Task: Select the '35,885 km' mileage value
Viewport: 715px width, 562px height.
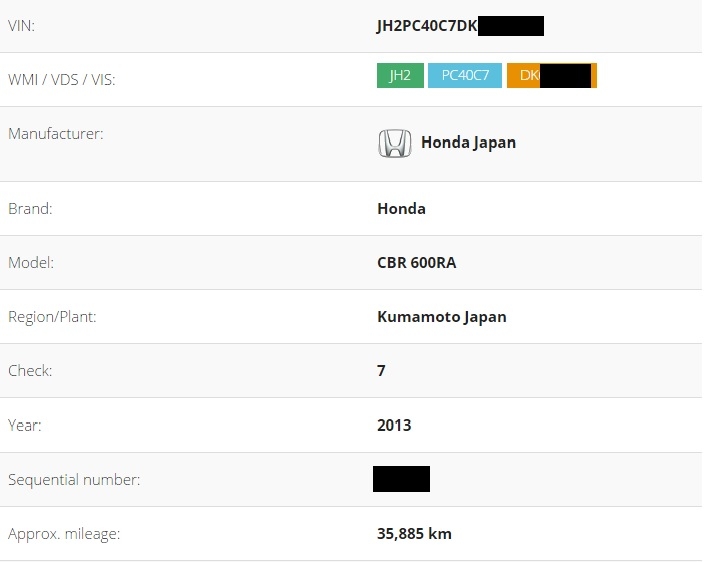Action: pos(414,534)
